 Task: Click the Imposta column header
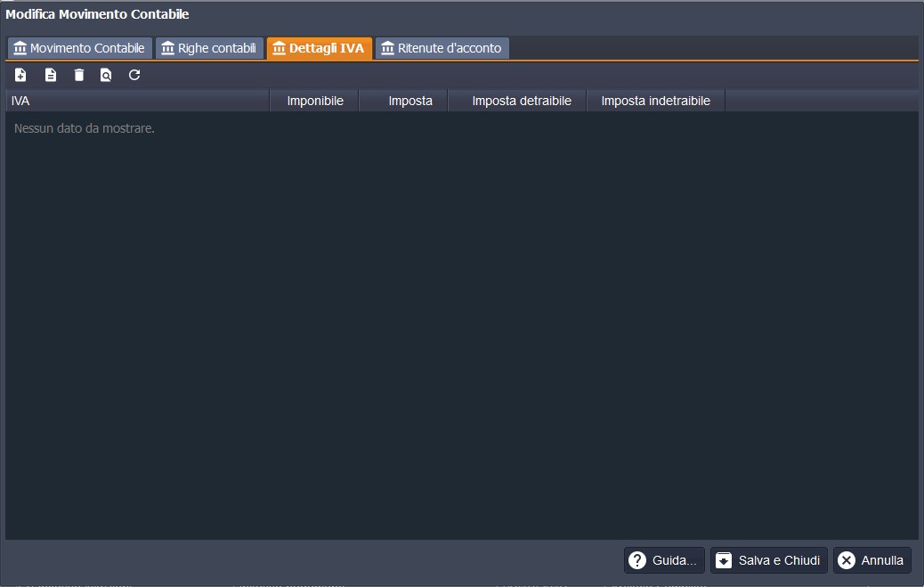(x=410, y=102)
